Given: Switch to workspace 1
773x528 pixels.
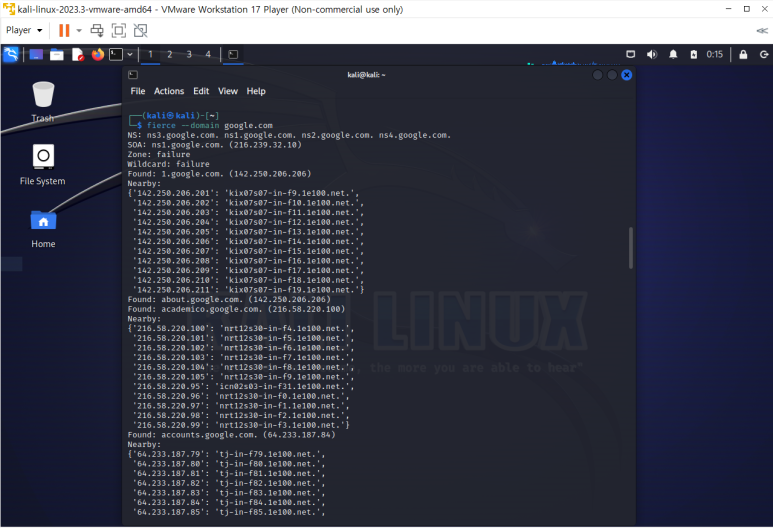Looking at the screenshot, I should click(x=150, y=54).
